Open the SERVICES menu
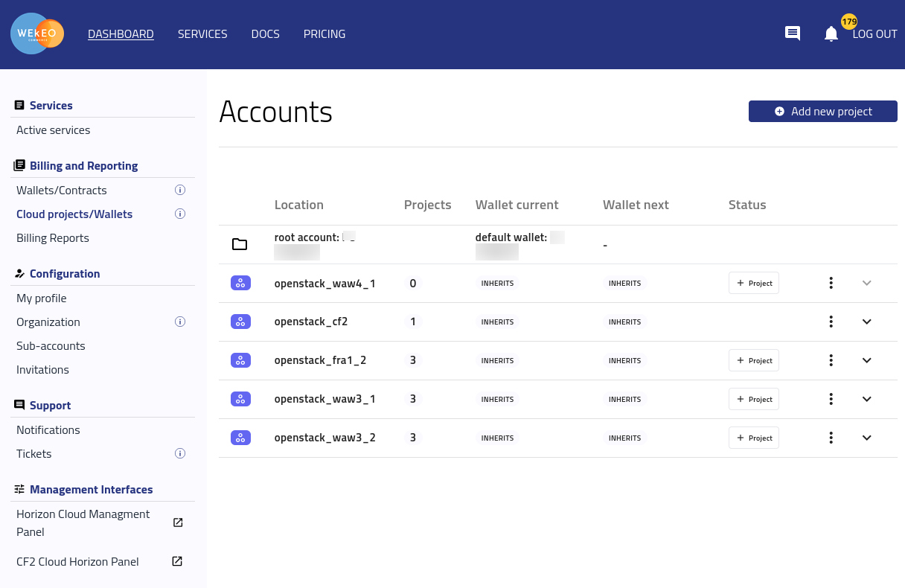Viewport: 905px width, 588px height. (x=202, y=34)
